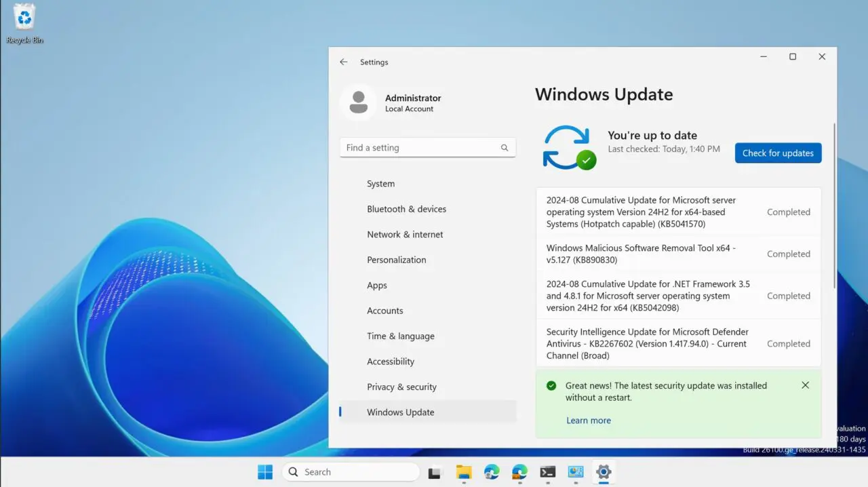Open Server Manager from the taskbar
The image size is (868, 487).
[576, 471]
